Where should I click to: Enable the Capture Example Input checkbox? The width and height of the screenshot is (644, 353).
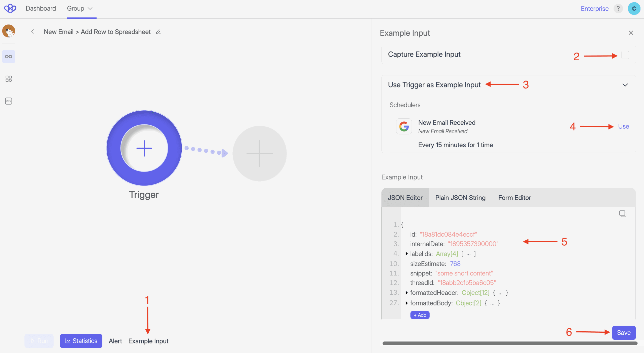click(625, 55)
